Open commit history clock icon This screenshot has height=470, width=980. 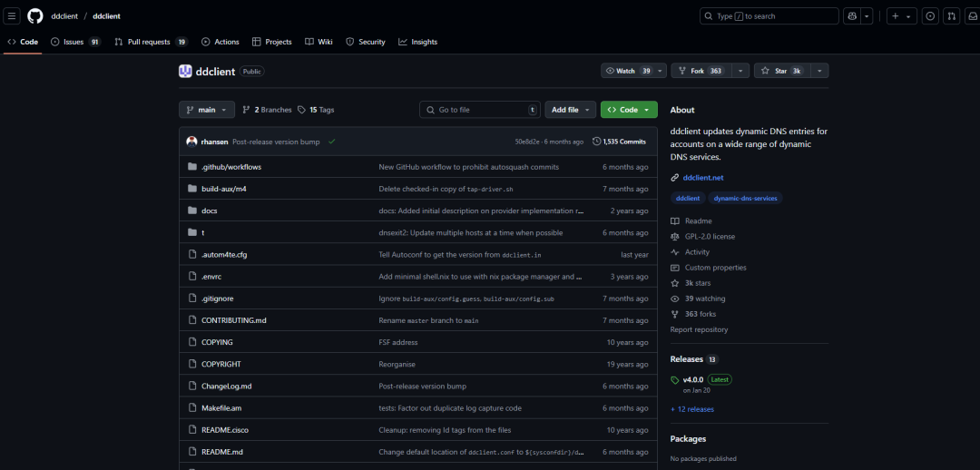pos(596,142)
